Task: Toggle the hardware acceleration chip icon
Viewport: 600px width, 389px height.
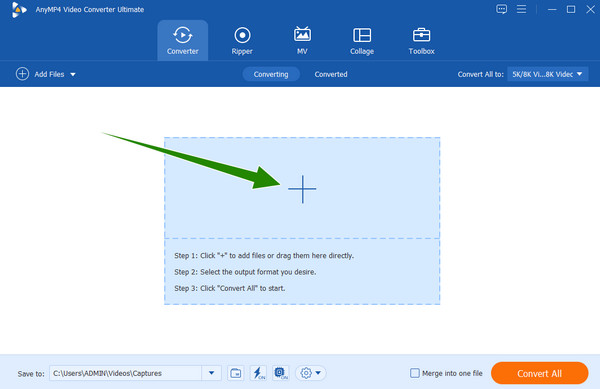Action: (281, 373)
